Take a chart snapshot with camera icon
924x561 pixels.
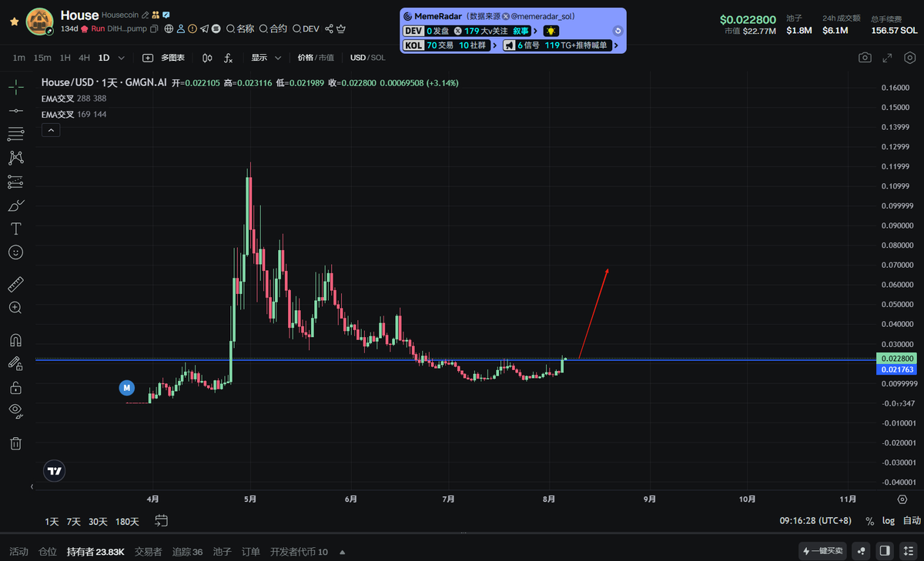point(865,58)
